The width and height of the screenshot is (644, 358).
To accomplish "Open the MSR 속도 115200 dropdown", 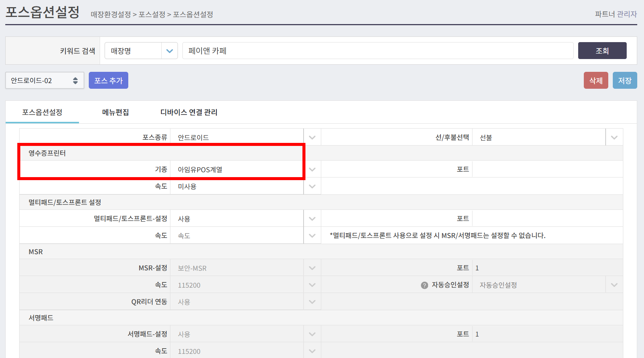I will pyautogui.click(x=245, y=285).
